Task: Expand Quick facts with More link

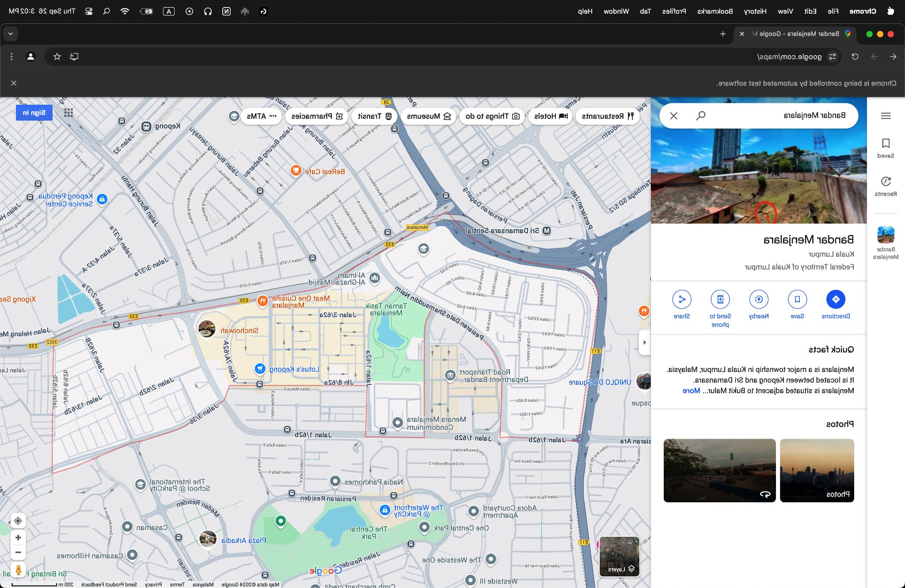Action: [x=691, y=391]
